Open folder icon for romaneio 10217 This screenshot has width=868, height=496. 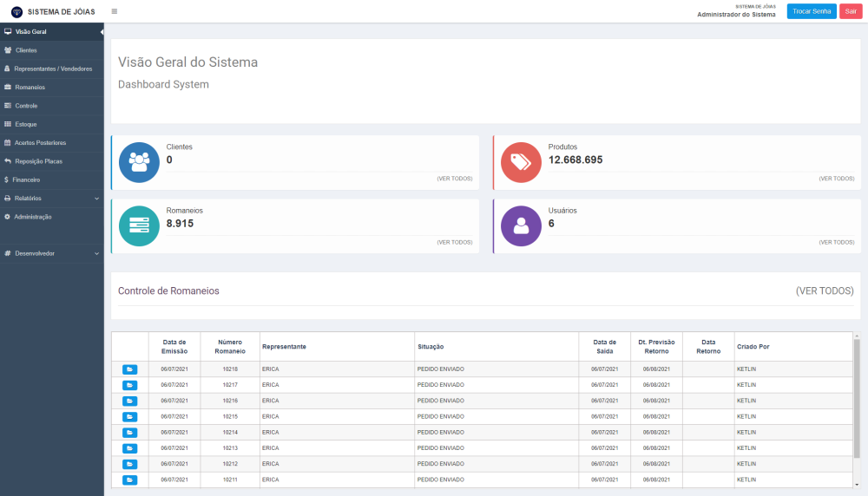129,385
